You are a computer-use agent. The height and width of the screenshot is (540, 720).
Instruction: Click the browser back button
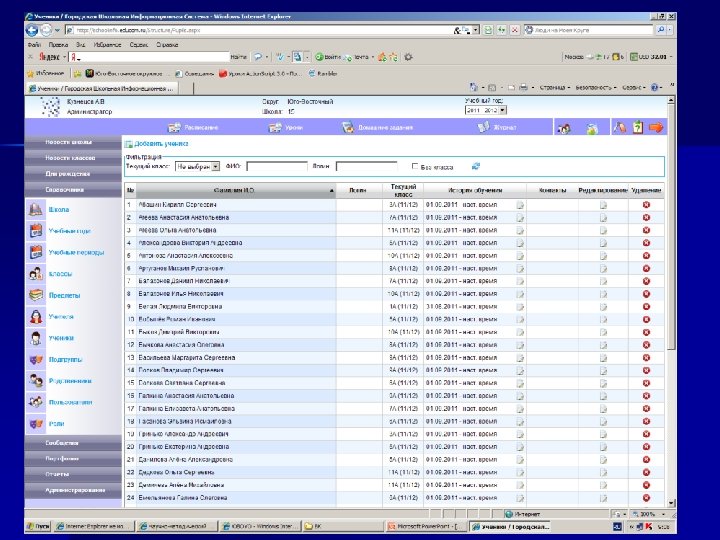pos(32,31)
